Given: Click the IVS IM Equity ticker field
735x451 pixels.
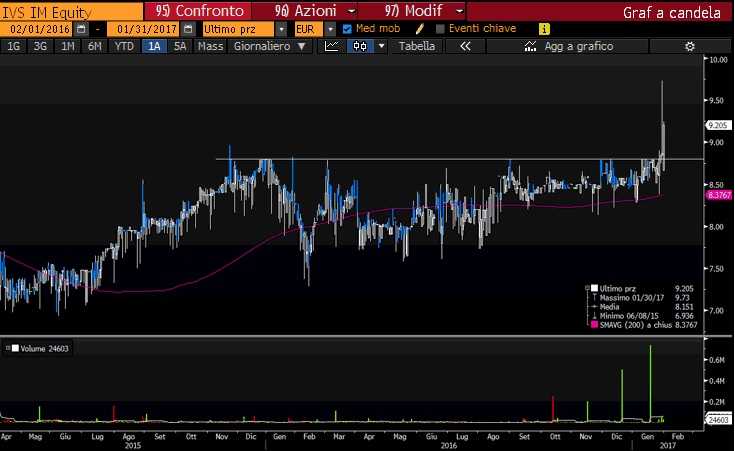Looking at the screenshot, I should tap(71, 12).
